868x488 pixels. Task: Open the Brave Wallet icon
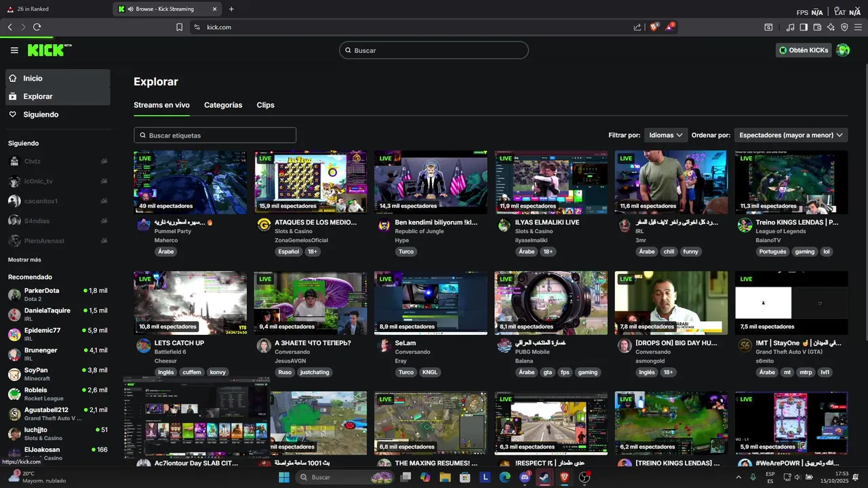click(x=817, y=27)
